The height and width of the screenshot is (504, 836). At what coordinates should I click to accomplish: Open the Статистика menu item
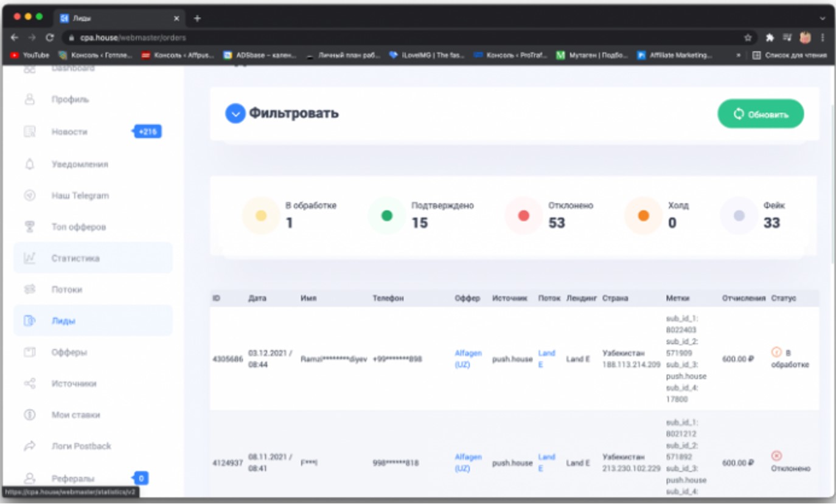point(75,258)
